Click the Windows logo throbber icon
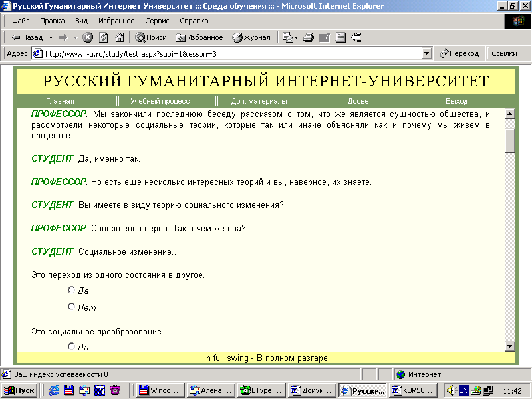Image resolution: width=532 pixels, height=399 pixels. point(517,21)
